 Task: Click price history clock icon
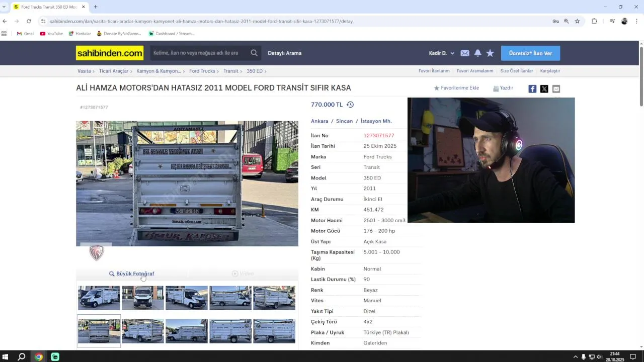[350, 105]
